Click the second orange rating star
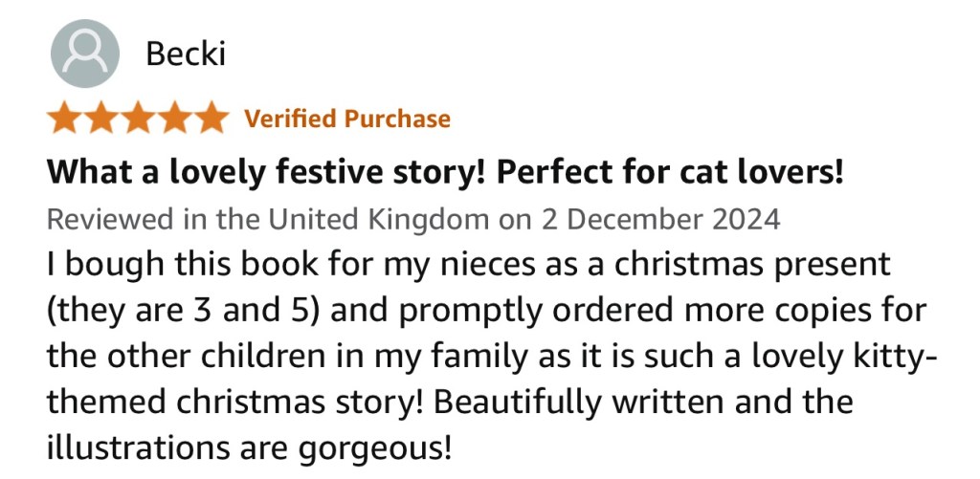Screen dimensions: 980x479 point(102,120)
